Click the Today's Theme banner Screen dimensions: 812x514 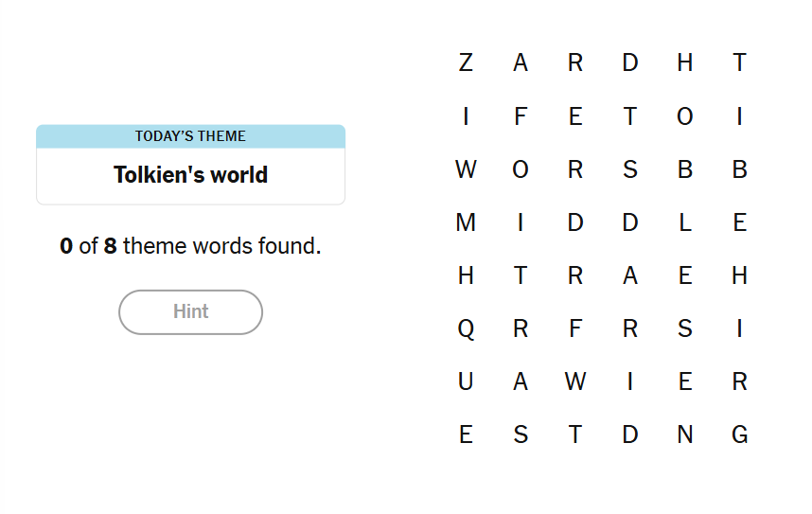[190, 136]
